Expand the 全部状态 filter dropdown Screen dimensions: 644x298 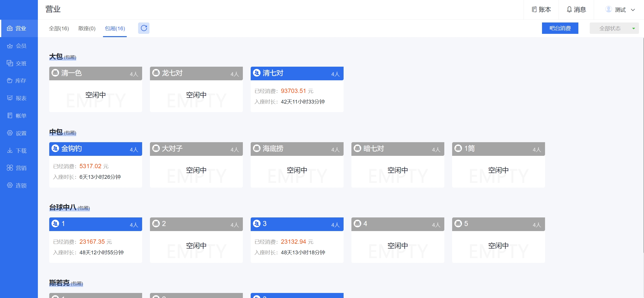point(614,28)
